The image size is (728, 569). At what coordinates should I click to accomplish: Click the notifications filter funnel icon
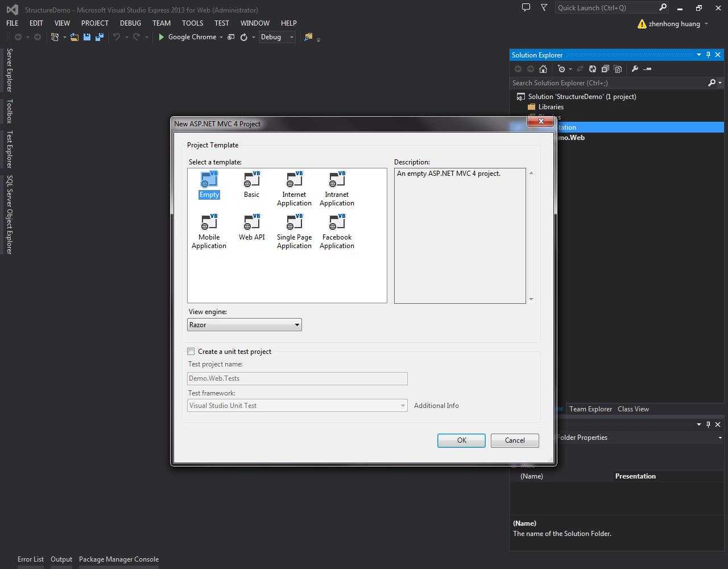[544, 7]
